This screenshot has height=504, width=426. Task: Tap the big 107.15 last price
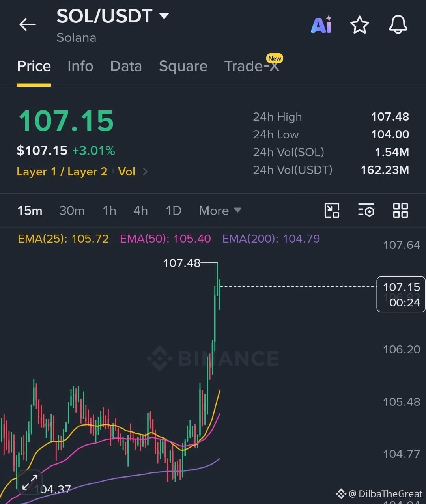click(66, 121)
